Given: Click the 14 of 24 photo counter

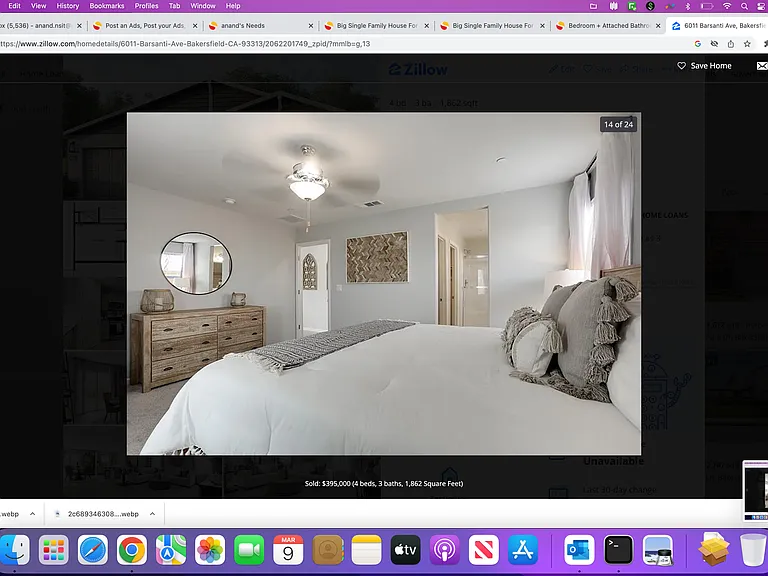Looking at the screenshot, I should [x=618, y=124].
